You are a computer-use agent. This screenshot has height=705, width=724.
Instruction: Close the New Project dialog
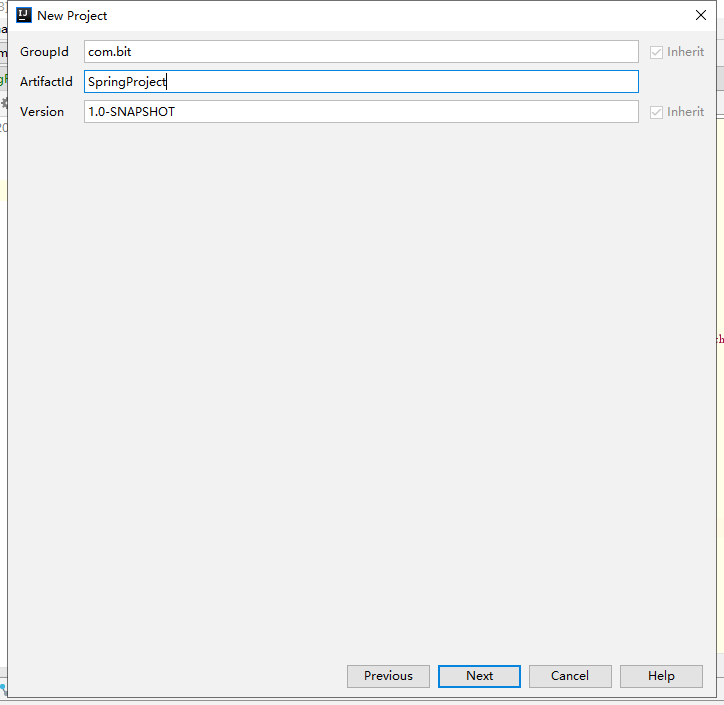[700, 15]
